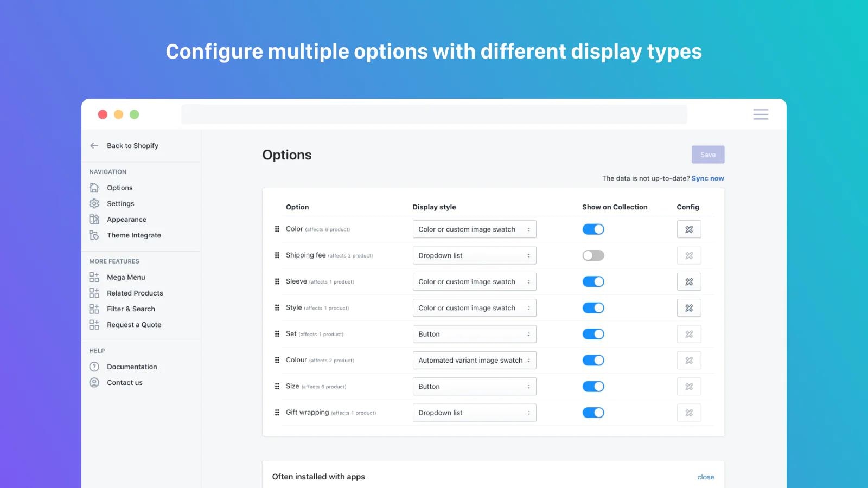
Task: Change display style dropdown for Colour option
Action: tap(474, 360)
